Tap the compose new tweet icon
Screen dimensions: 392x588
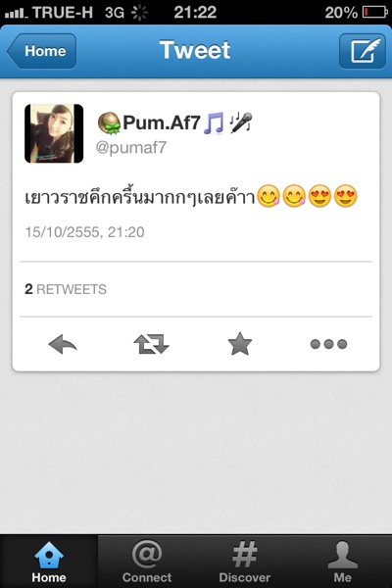(x=363, y=51)
